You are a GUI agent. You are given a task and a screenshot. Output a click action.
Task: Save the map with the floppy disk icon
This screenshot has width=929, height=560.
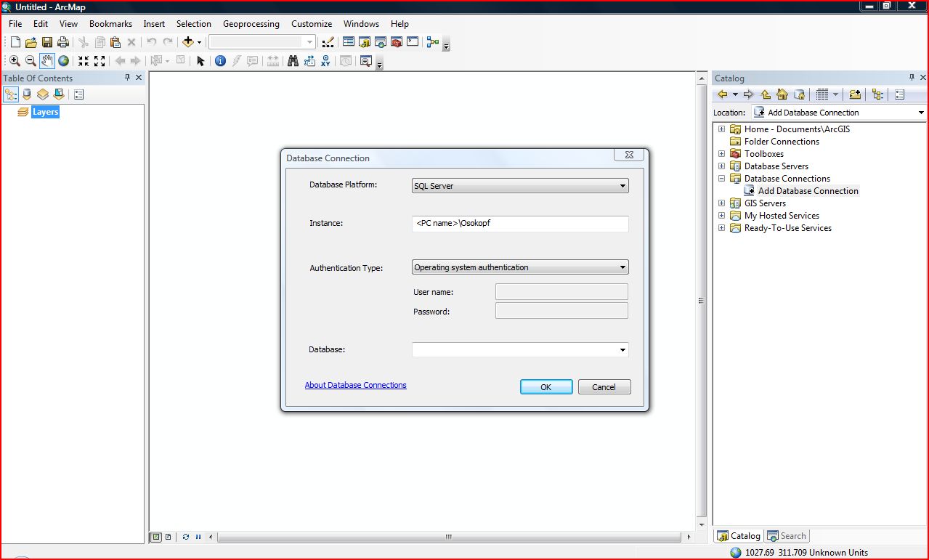click(46, 43)
